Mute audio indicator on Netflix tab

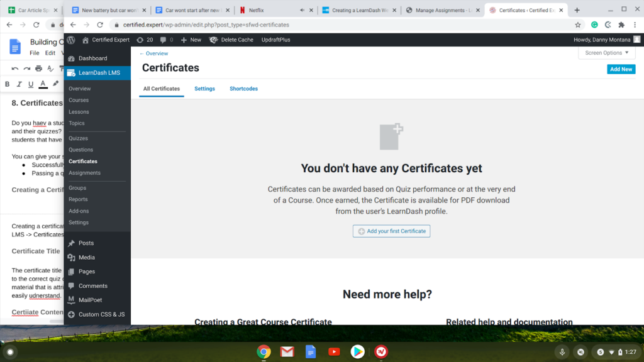tap(303, 10)
